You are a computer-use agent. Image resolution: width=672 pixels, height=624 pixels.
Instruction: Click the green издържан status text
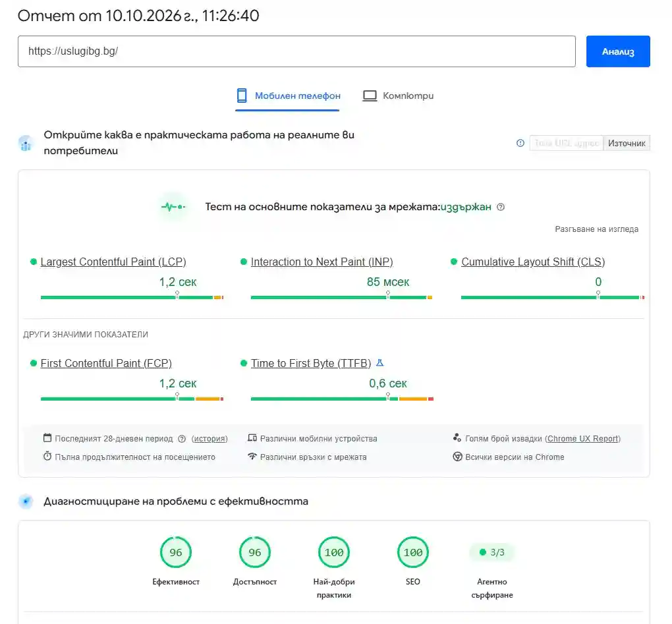coord(466,207)
